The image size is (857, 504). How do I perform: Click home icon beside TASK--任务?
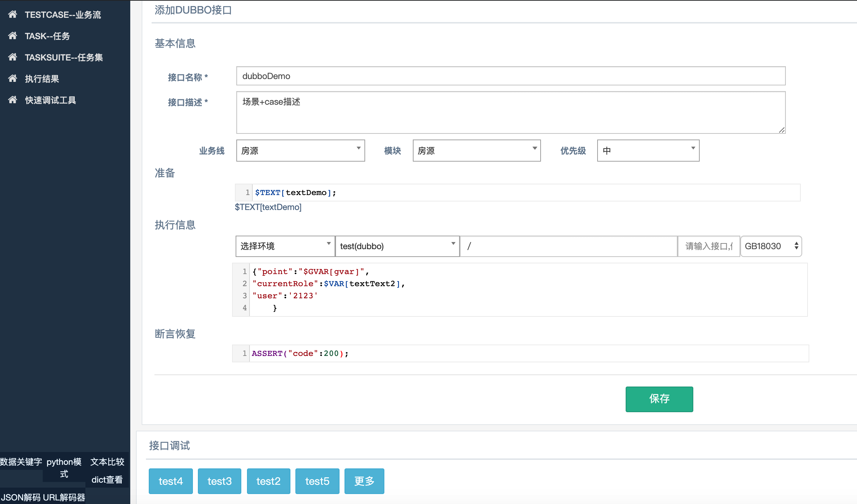[x=12, y=36]
